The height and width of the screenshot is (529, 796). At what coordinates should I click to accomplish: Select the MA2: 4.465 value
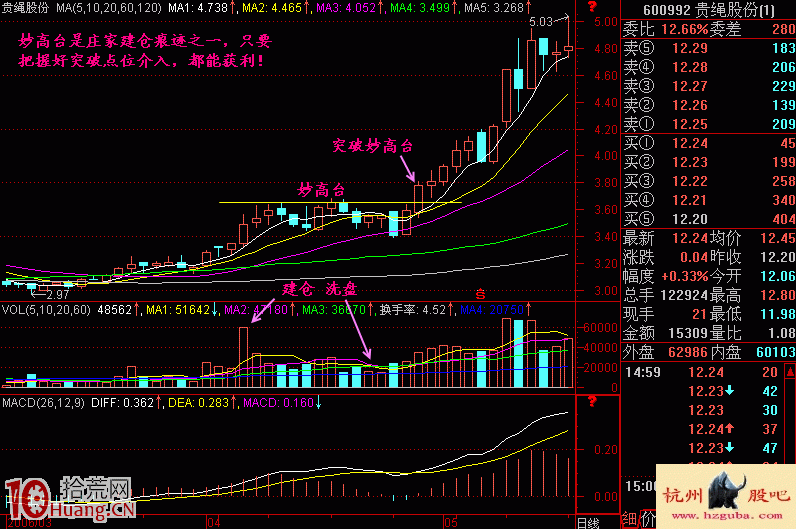pos(272,8)
